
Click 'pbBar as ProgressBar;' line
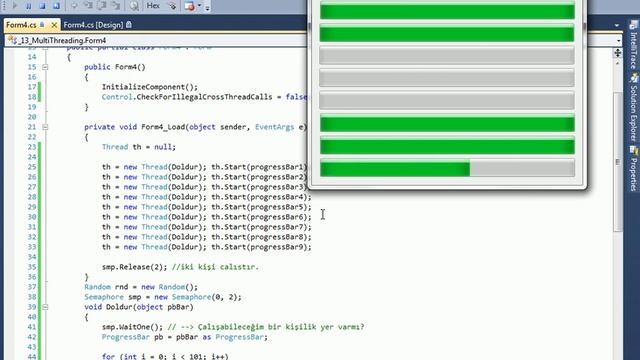point(222,337)
